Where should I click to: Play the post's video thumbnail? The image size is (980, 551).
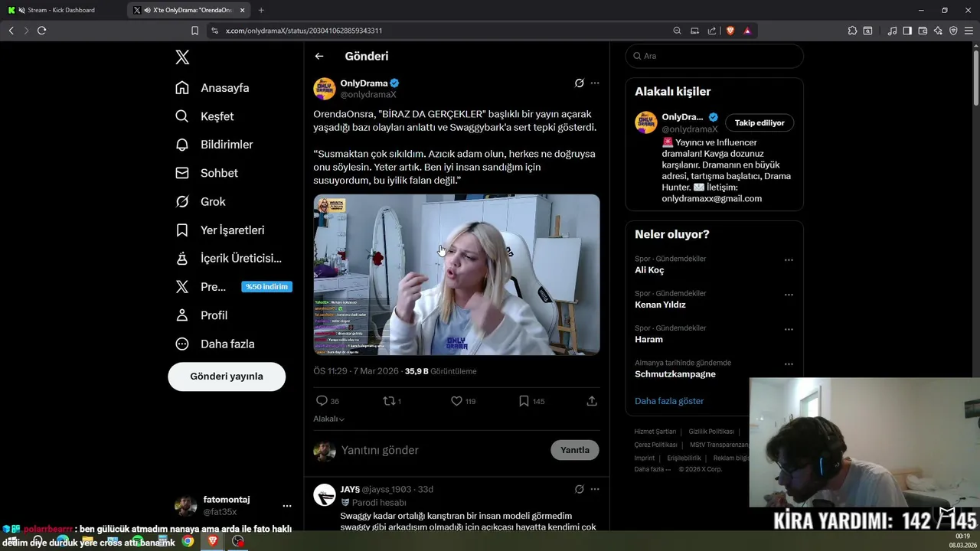pyautogui.click(x=456, y=275)
